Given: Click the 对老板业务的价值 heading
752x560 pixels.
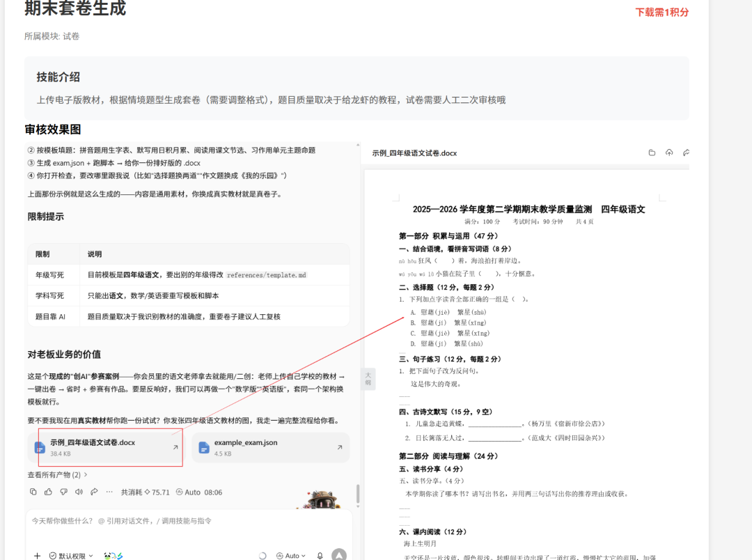Looking at the screenshot, I should click(64, 355).
